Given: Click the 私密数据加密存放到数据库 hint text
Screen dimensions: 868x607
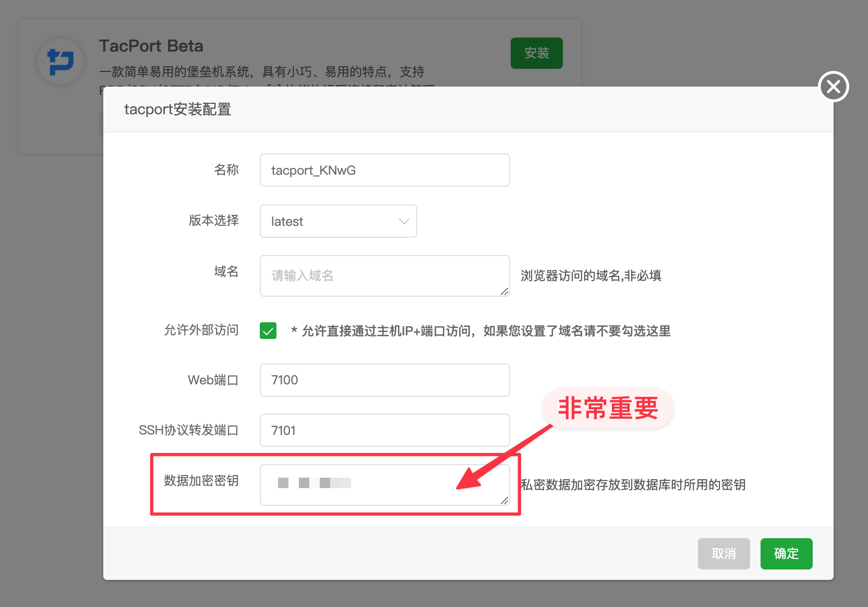Looking at the screenshot, I should click(x=633, y=485).
